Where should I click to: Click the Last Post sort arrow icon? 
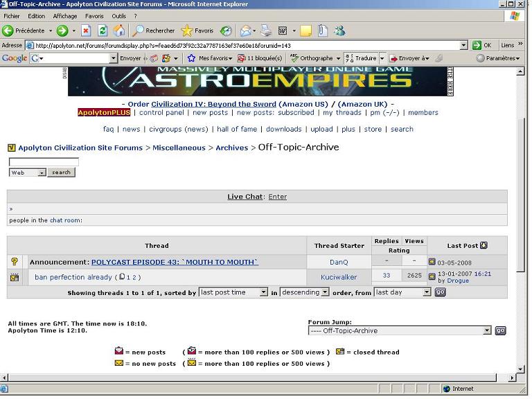(484, 245)
